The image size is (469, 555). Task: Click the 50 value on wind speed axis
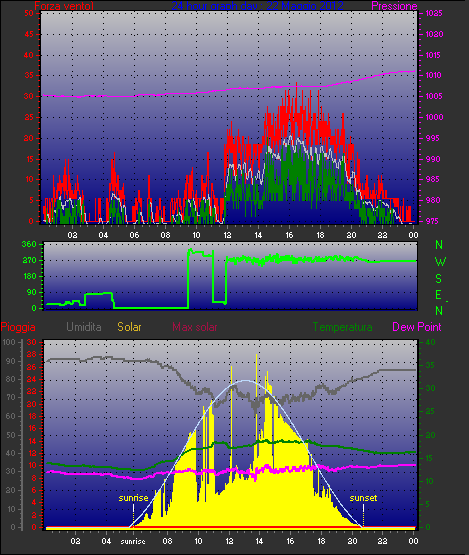coord(29,13)
